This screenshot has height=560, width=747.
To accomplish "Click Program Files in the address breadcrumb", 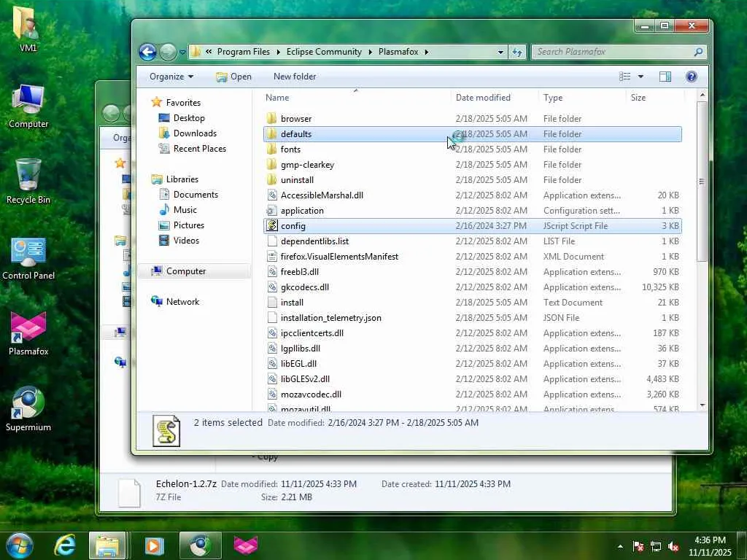I will pos(243,52).
